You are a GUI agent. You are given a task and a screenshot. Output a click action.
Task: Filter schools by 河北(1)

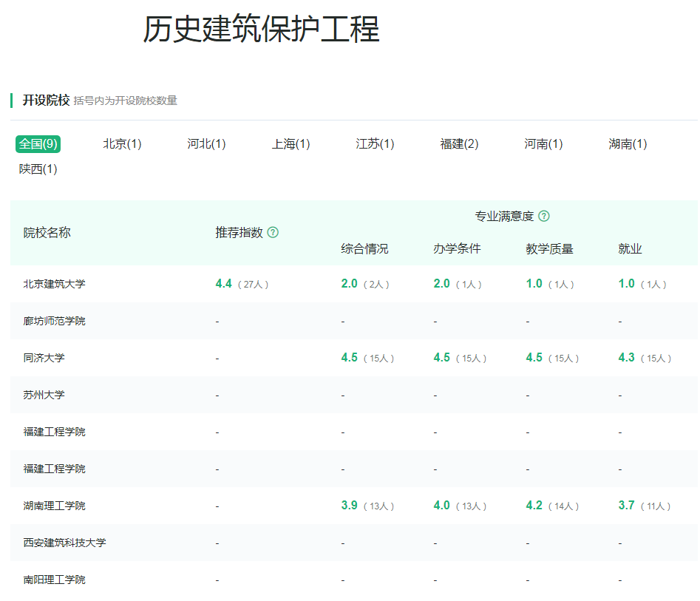(x=205, y=144)
